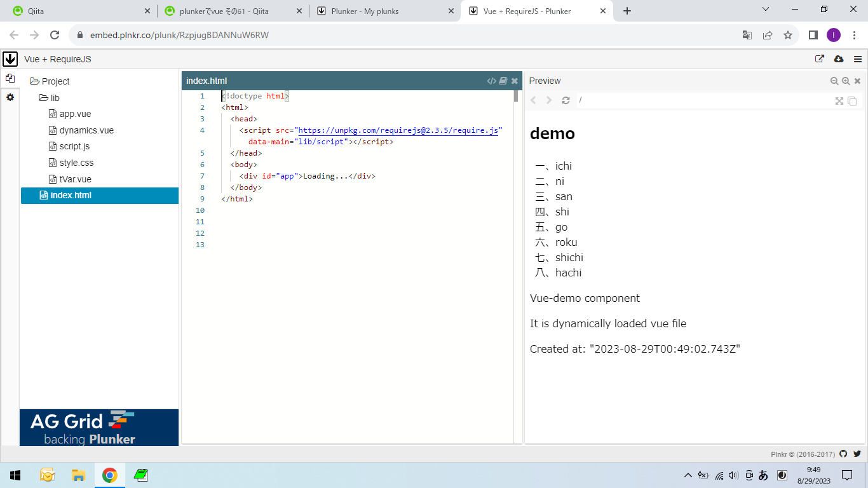Open app.vue file

coord(70,114)
